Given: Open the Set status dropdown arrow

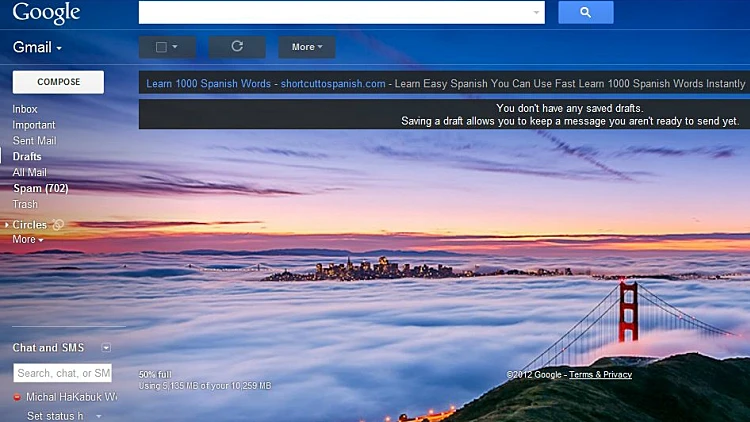Looking at the screenshot, I should tap(98, 416).
